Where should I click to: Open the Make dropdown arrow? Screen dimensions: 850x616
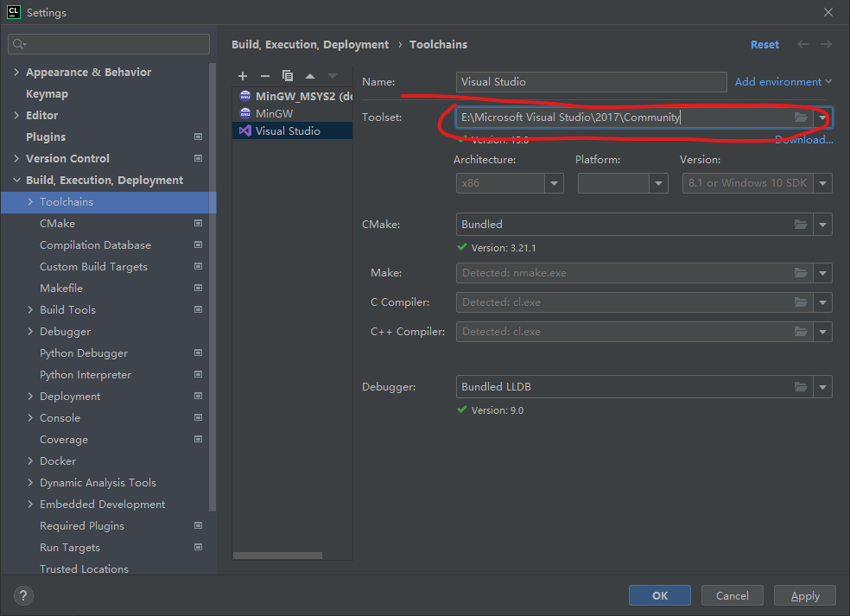(823, 273)
